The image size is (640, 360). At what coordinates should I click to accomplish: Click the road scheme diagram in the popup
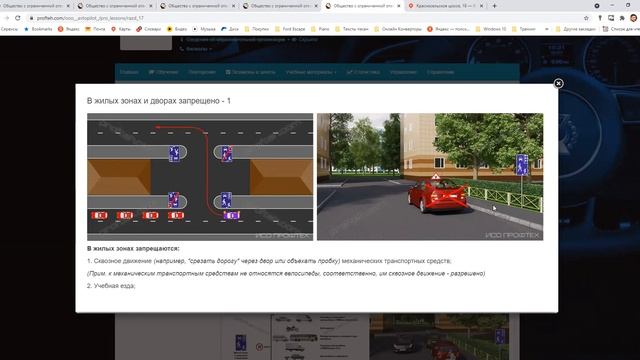[x=200, y=177]
